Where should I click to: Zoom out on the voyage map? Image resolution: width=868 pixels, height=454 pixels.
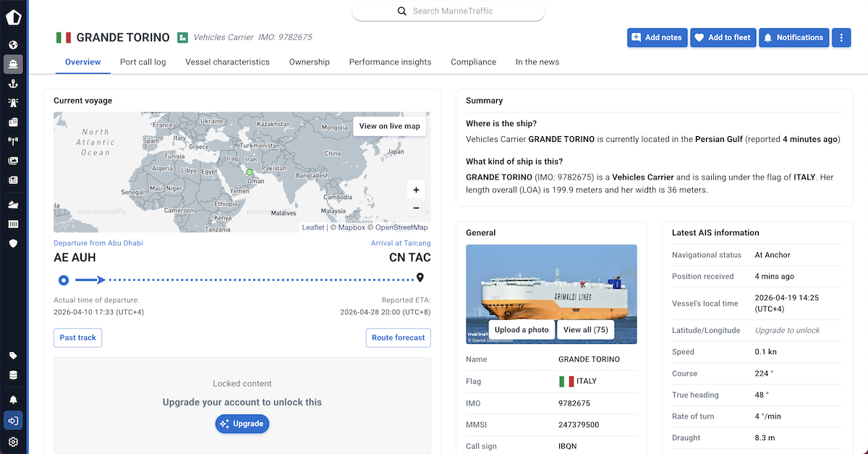(x=416, y=209)
